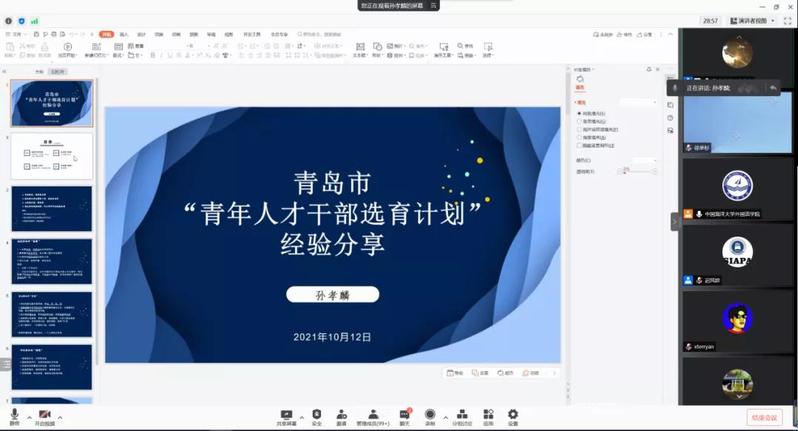
Task: Open the invite participants option
Action: [x=341, y=414]
